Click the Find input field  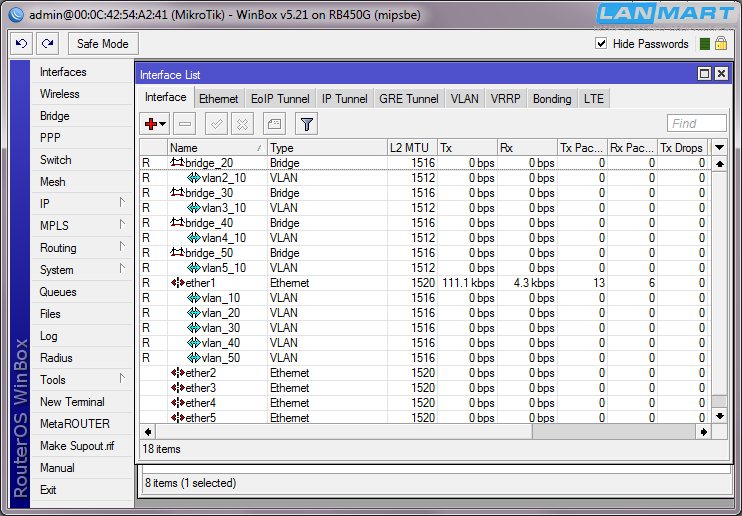click(697, 124)
